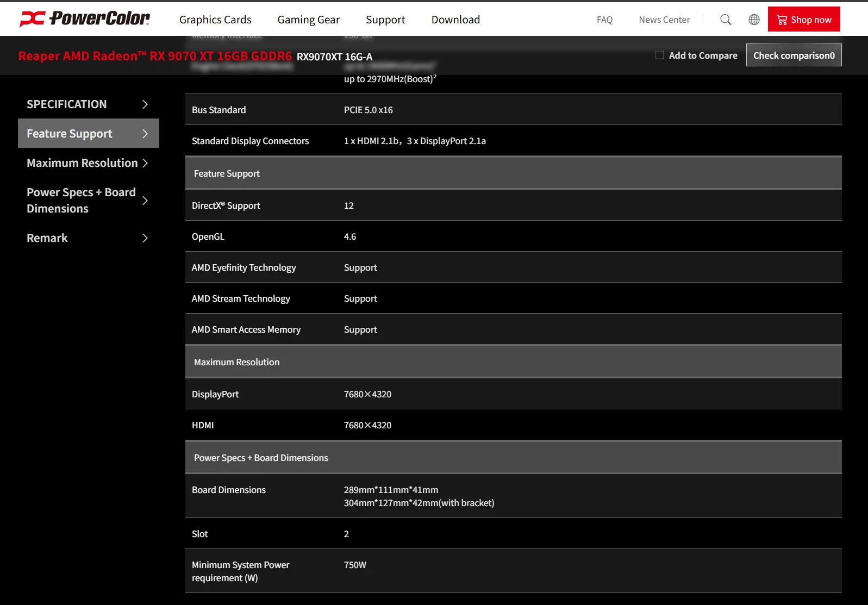
Task: Click the Slot value 2
Action: (x=346, y=534)
